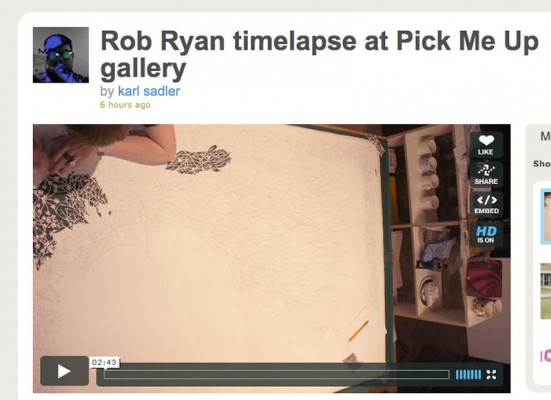Click the 'Sho' label in sidebar
The width and height of the screenshot is (551, 400).
[542, 164]
